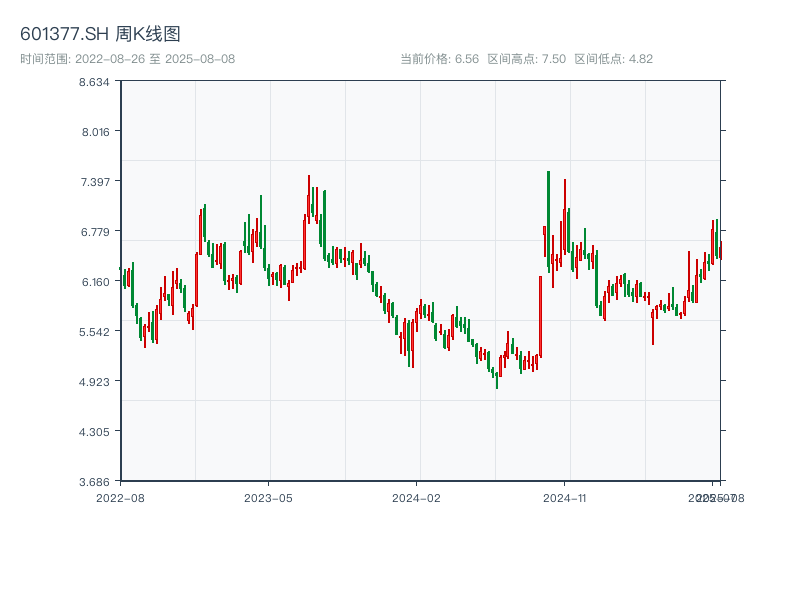Select the 2023-05 x-axis date label
Image resolution: width=800 pixels, height=600 pixels.
click(268, 497)
